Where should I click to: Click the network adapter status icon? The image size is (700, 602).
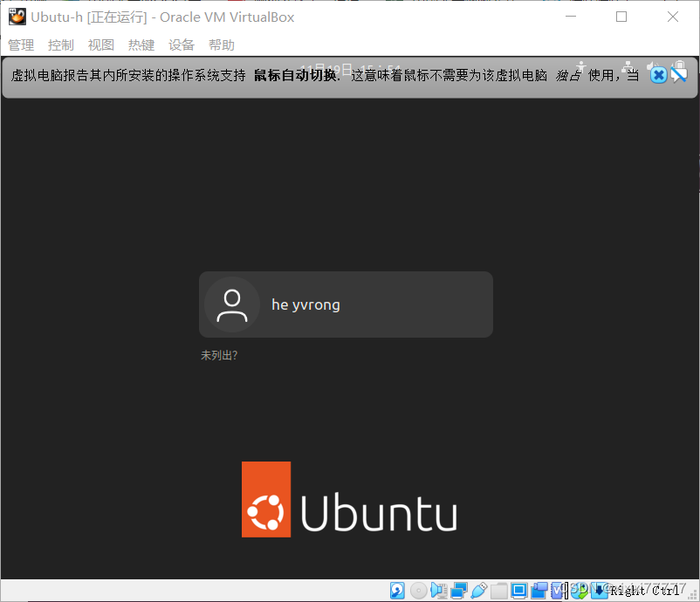pos(459,591)
